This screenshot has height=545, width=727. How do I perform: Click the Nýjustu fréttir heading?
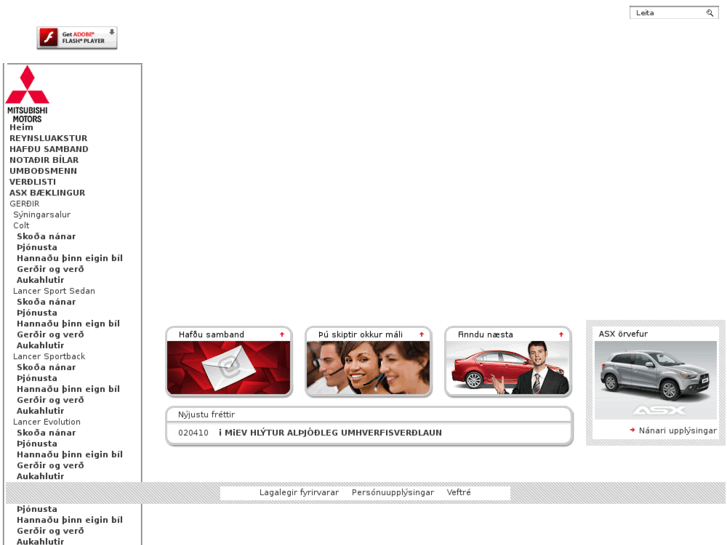click(206, 414)
